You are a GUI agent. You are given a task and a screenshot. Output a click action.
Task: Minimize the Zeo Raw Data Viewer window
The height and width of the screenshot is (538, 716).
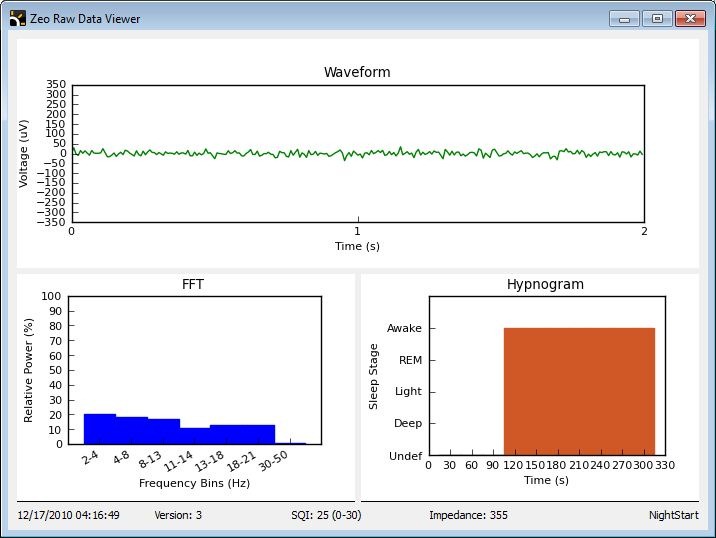[x=624, y=19]
